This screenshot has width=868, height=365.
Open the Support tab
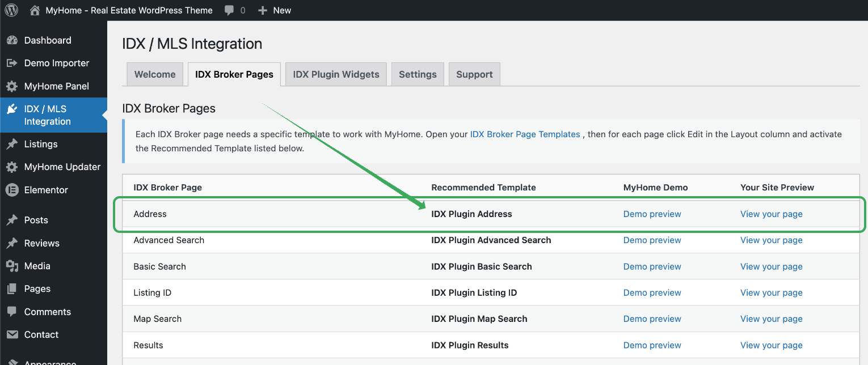pos(474,74)
